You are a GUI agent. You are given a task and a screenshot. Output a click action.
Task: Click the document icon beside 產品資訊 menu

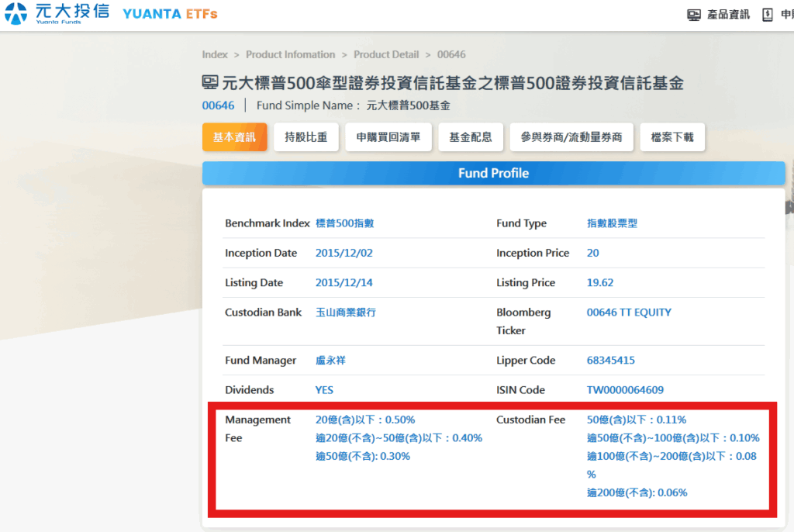[x=767, y=15]
